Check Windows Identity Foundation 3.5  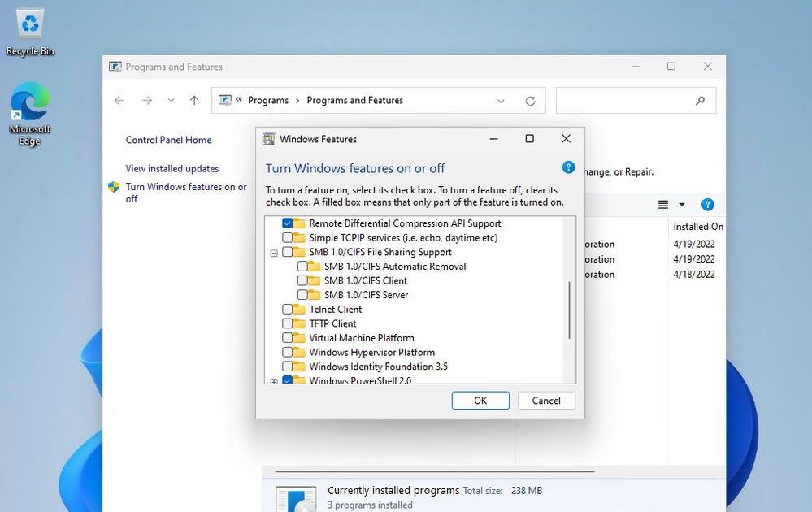[288, 367]
